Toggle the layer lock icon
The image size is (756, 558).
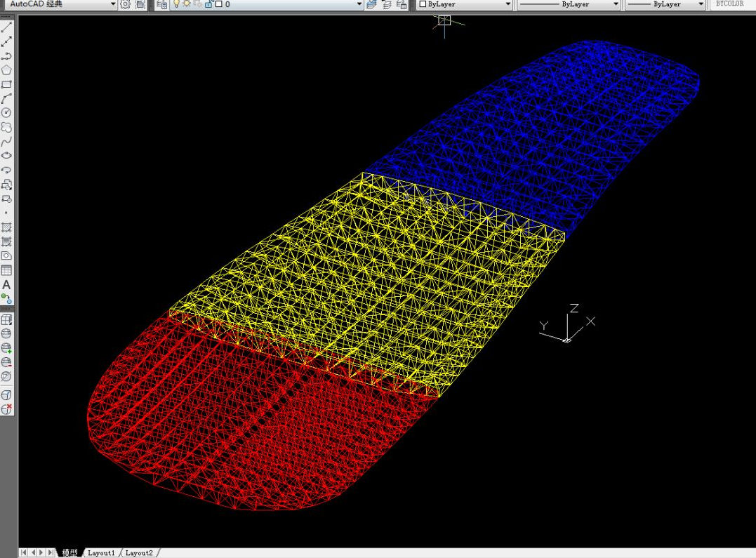(208, 4)
